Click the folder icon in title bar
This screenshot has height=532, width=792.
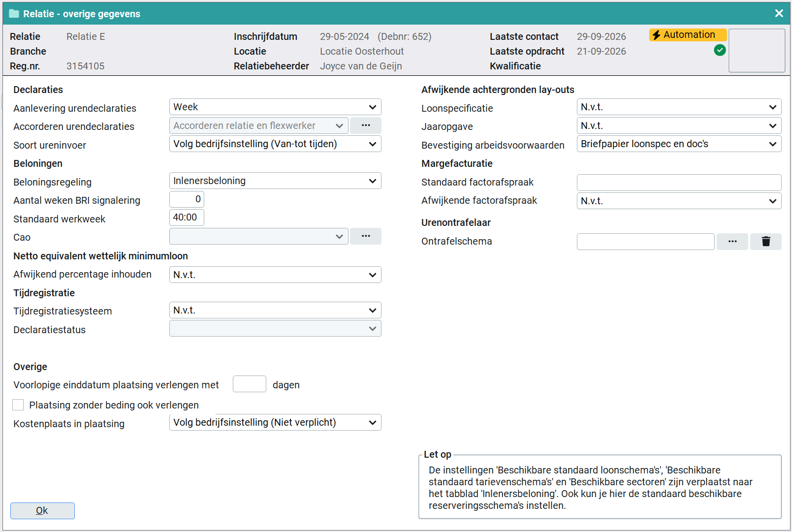point(14,14)
